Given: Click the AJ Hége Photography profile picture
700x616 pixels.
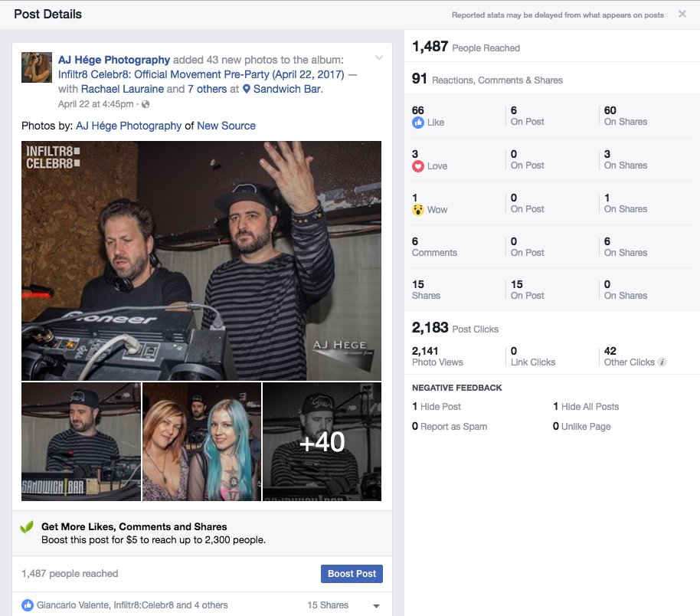Looking at the screenshot, I should pos(37,67).
